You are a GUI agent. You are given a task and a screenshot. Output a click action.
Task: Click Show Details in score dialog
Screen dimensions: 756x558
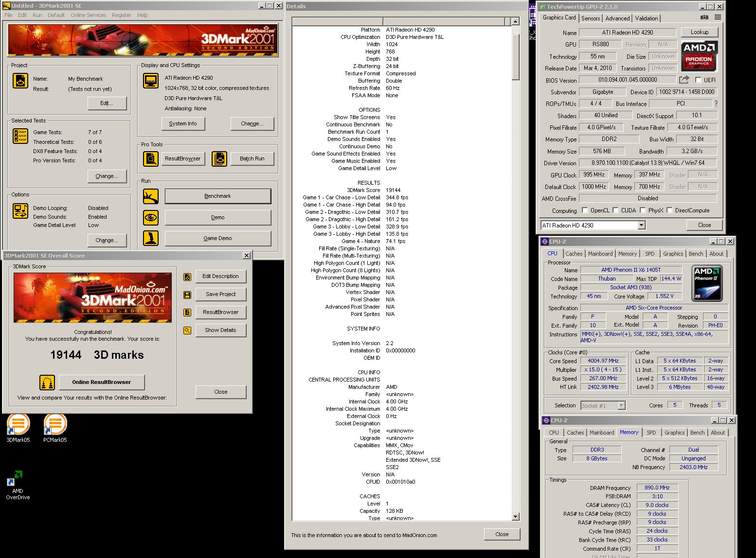pyautogui.click(x=220, y=330)
